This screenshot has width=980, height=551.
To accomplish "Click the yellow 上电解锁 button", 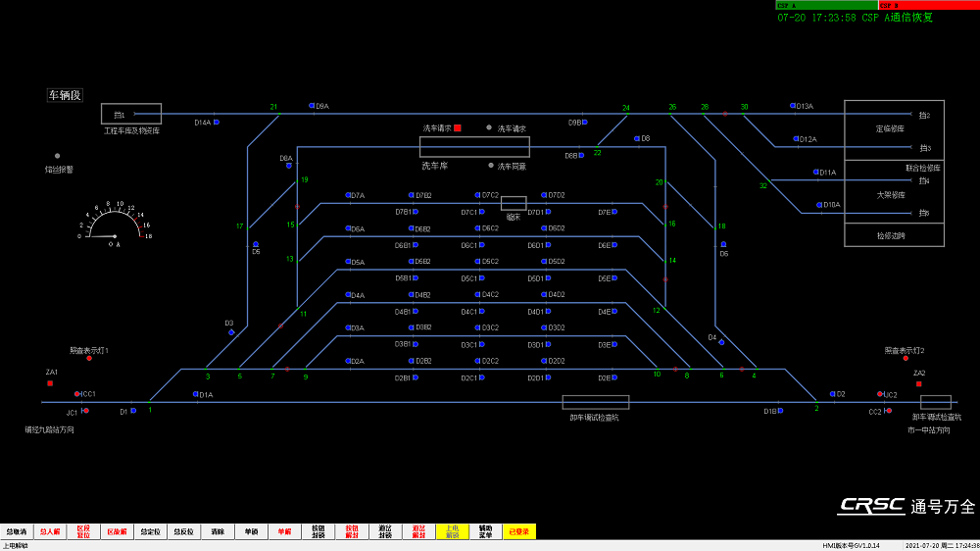I will click(x=452, y=531).
